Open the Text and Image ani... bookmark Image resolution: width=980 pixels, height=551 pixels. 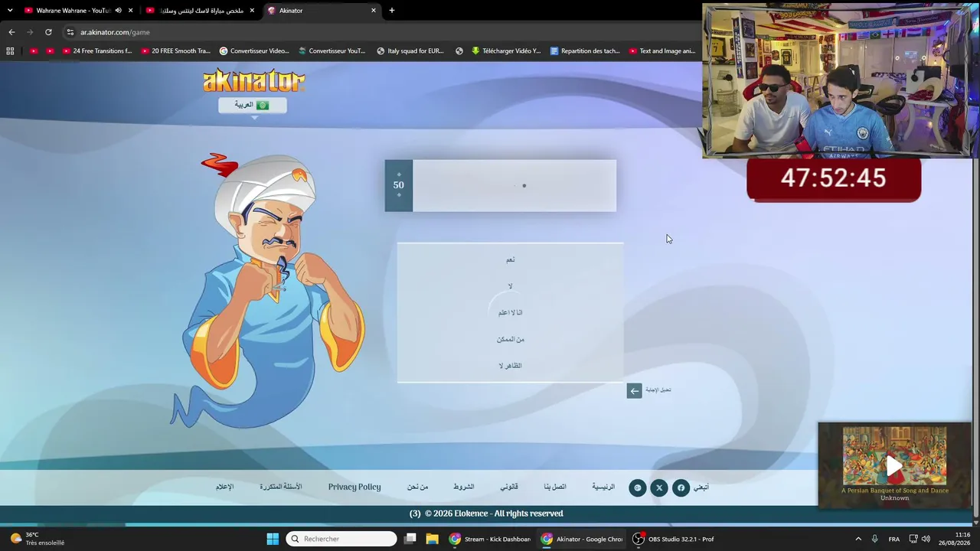click(662, 51)
